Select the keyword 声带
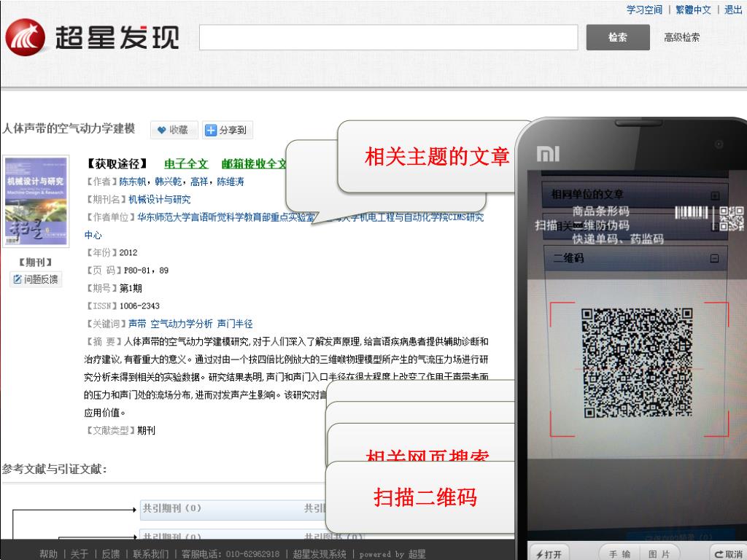Image resolution: width=747 pixels, height=560 pixels. coord(137,324)
